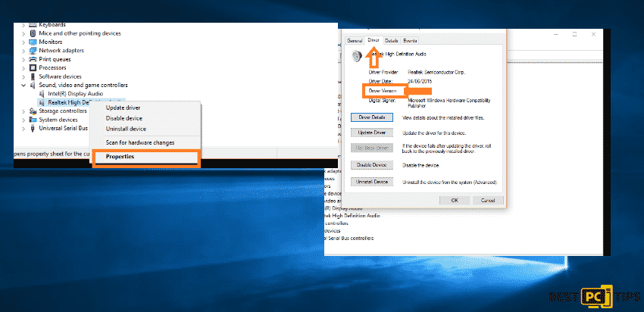
Task: Expand the System devices node
Action: click(23, 120)
